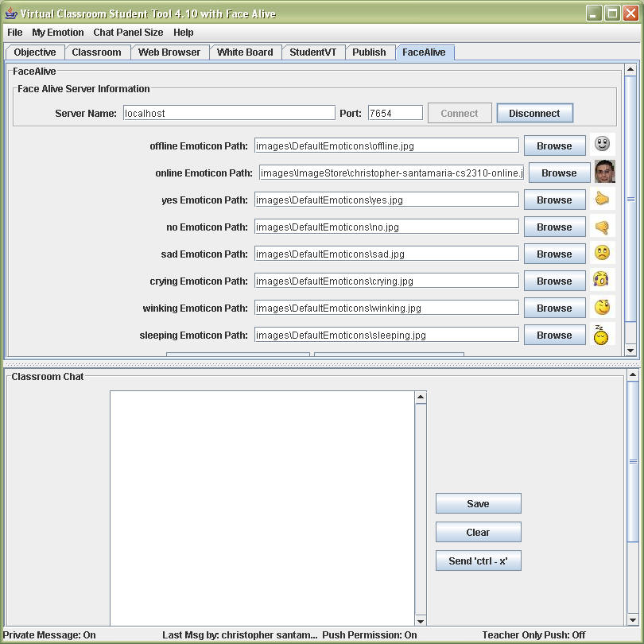Viewport: 644px width, 644px height.
Task: Click the chat text area scroll-up arrow
Action: click(x=421, y=397)
